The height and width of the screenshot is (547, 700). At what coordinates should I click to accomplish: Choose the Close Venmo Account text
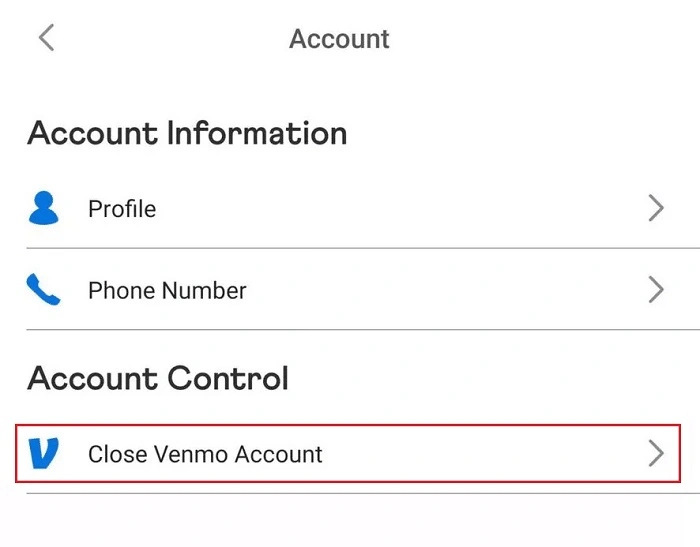205,454
